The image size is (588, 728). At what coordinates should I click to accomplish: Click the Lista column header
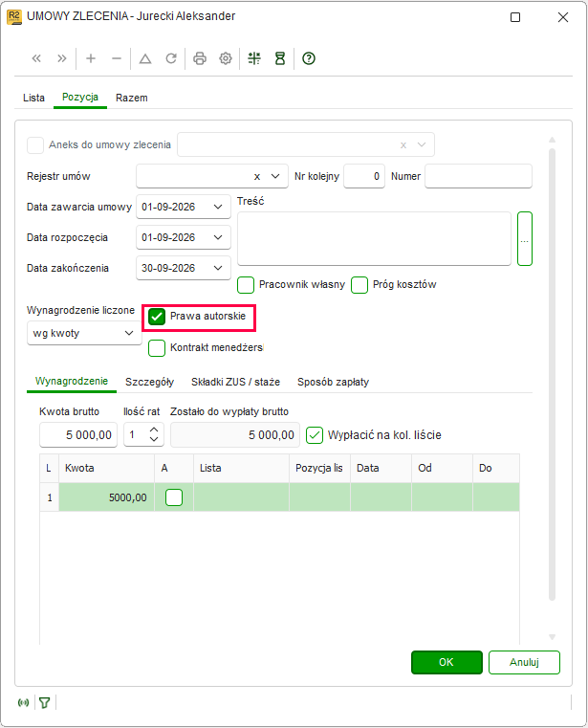tap(241, 468)
